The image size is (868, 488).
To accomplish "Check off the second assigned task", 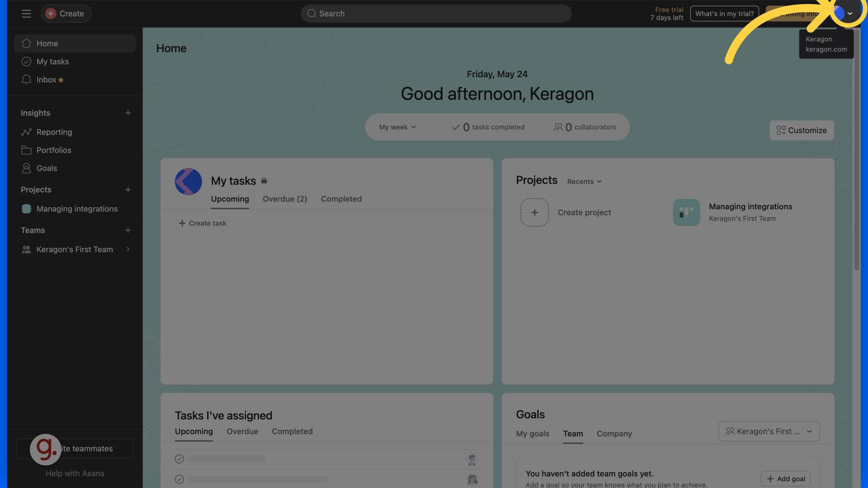I will 179,479.
